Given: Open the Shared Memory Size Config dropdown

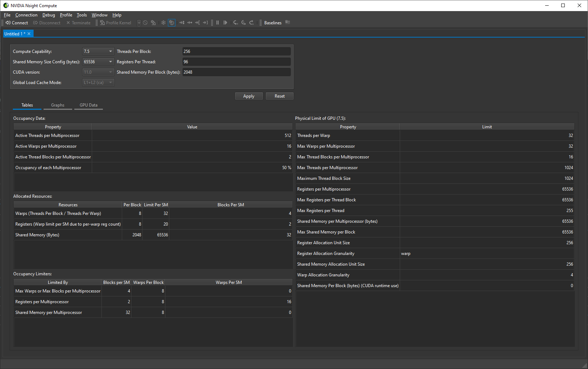Looking at the screenshot, I should 98,62.
